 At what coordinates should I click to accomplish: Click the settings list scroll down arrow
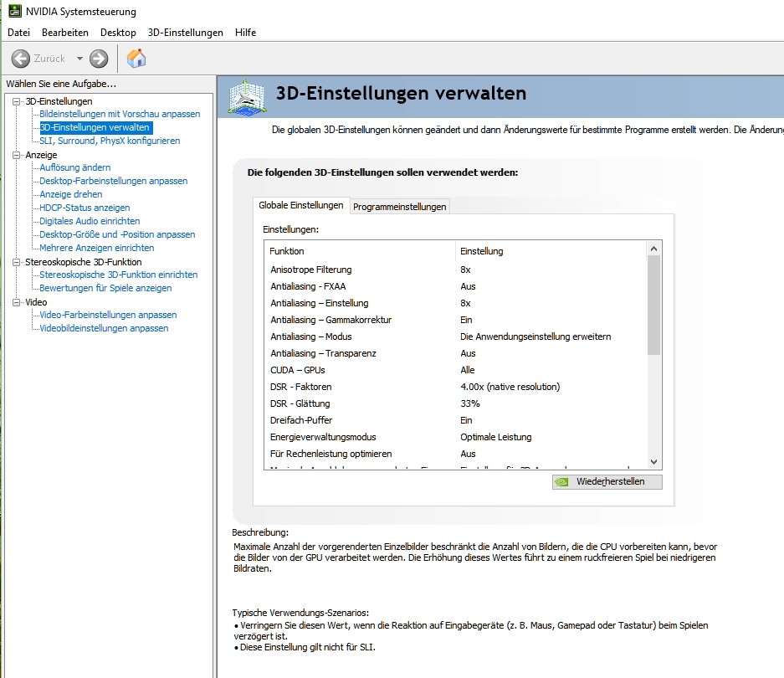pos(653,462)
